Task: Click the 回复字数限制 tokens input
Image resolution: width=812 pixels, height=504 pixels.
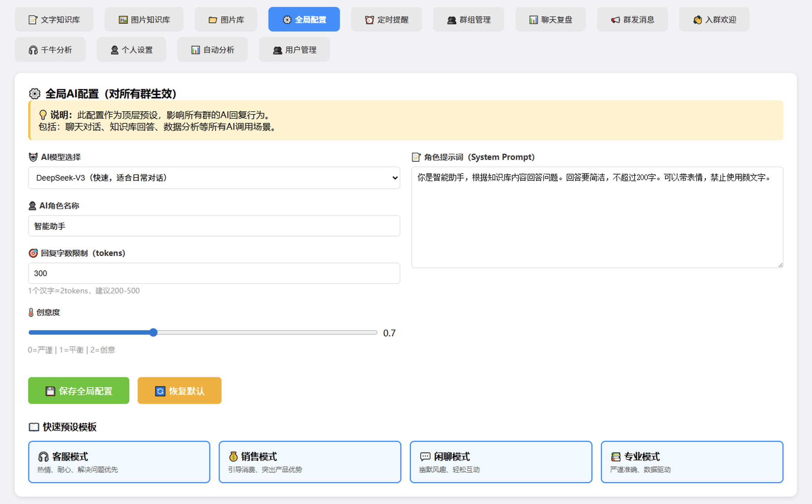Action: [x=214, y=273]
